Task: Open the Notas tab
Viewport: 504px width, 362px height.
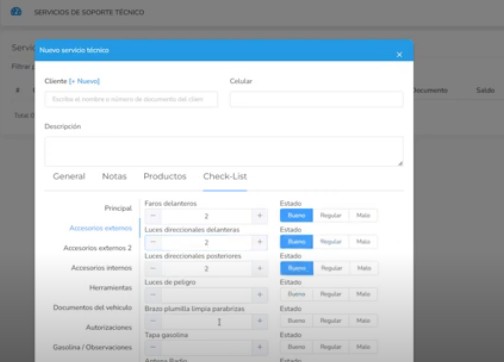Action: coord(114,176)
